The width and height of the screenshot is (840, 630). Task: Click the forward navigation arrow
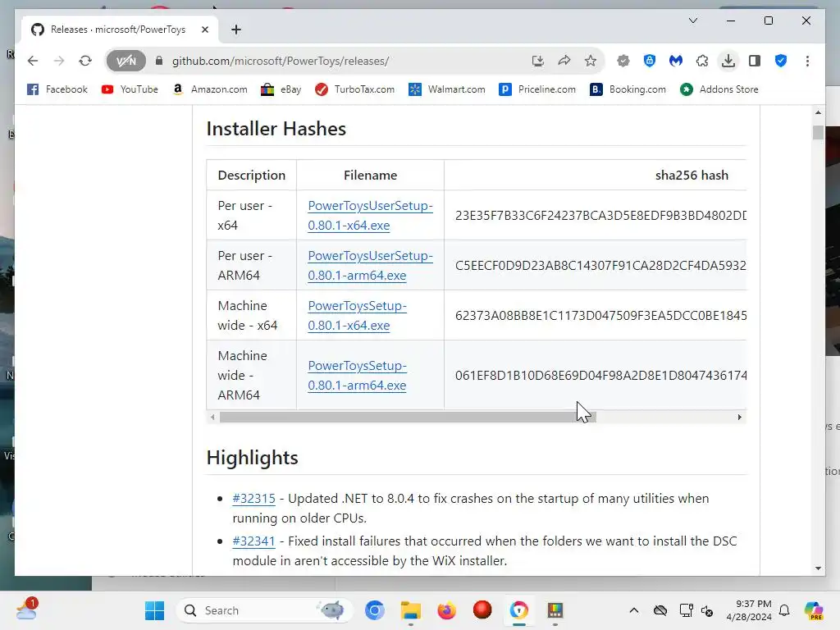pos(59,61)
